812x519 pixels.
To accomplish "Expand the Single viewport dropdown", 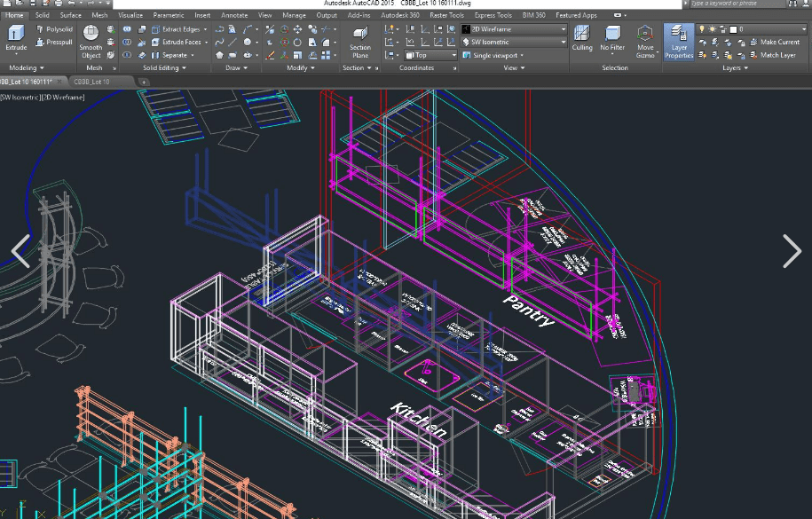I will click(x=493, y=55).
